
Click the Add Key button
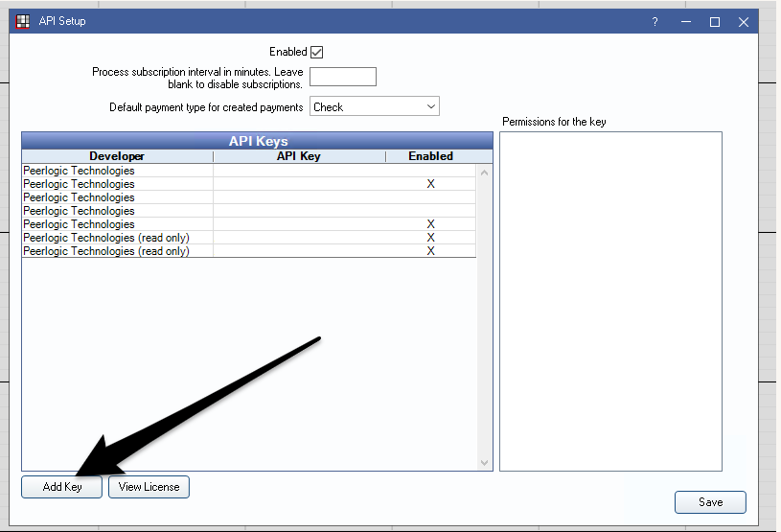pos(61,487)
